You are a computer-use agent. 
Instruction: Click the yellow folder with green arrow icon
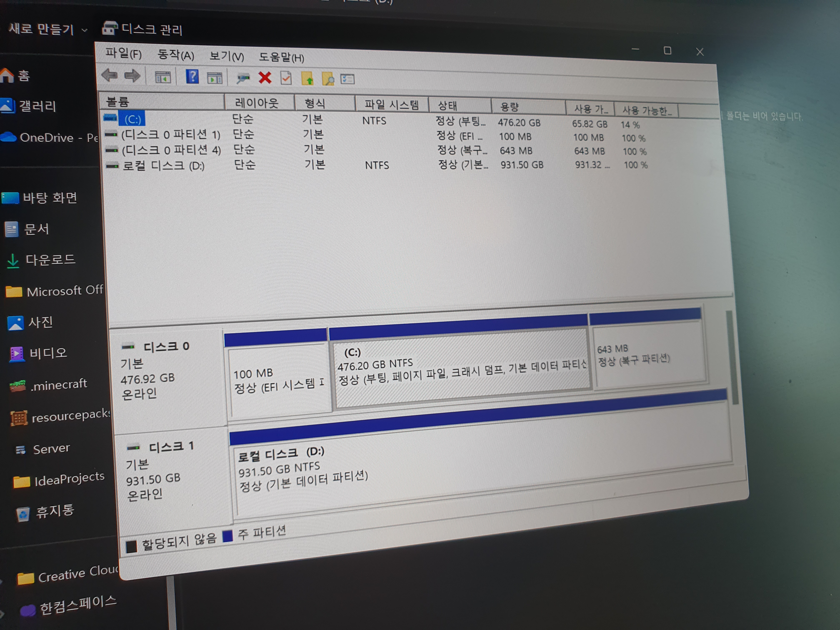point(307,79)
